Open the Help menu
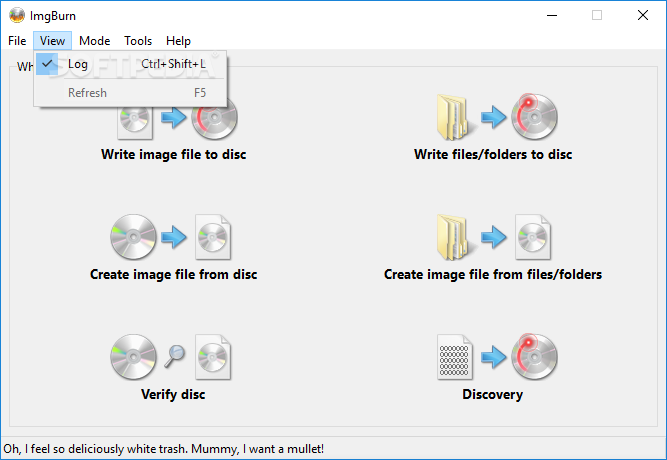 pos(178,41)
